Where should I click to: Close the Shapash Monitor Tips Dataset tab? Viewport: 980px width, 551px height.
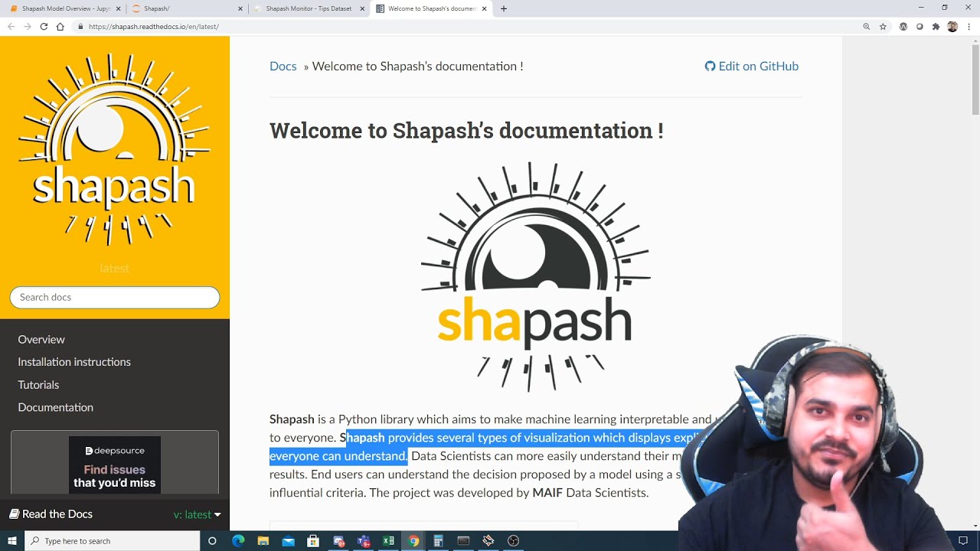point(362,8)
